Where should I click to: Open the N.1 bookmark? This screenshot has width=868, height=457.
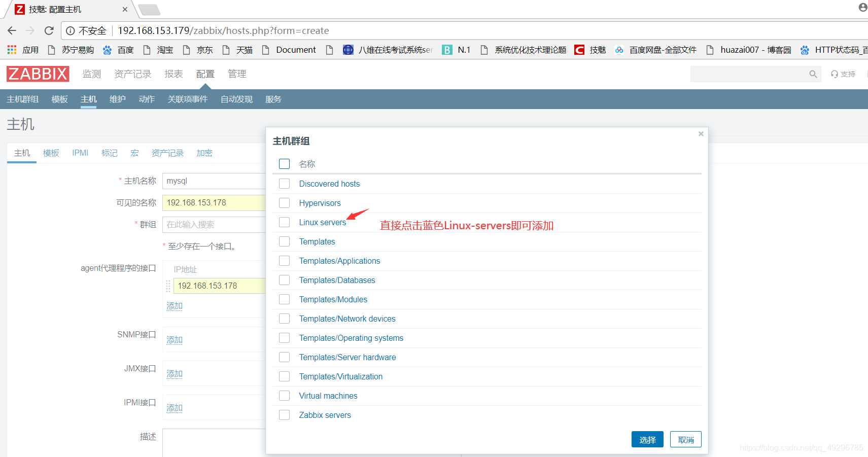click(x=457, y=50)
